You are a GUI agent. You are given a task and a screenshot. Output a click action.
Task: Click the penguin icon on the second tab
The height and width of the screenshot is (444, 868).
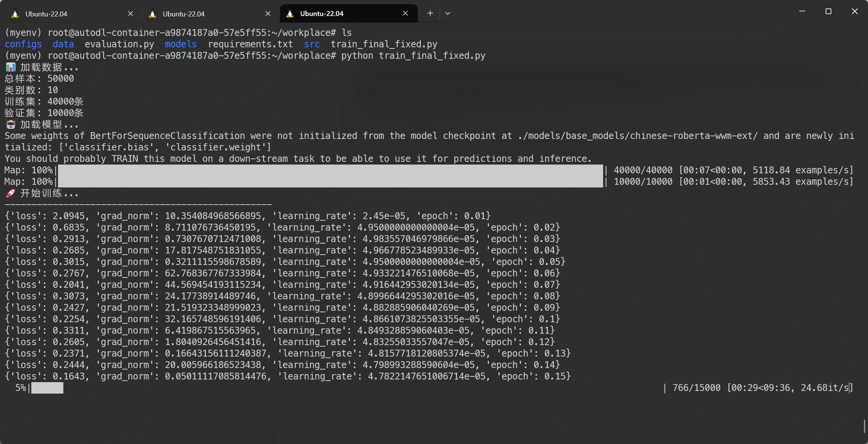click(x=152, y=14)
